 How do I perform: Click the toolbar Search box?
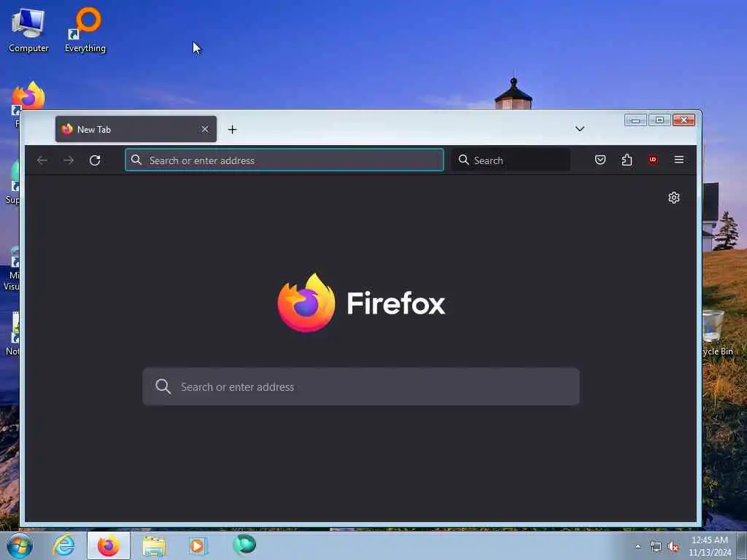click(x=511, y=160)
